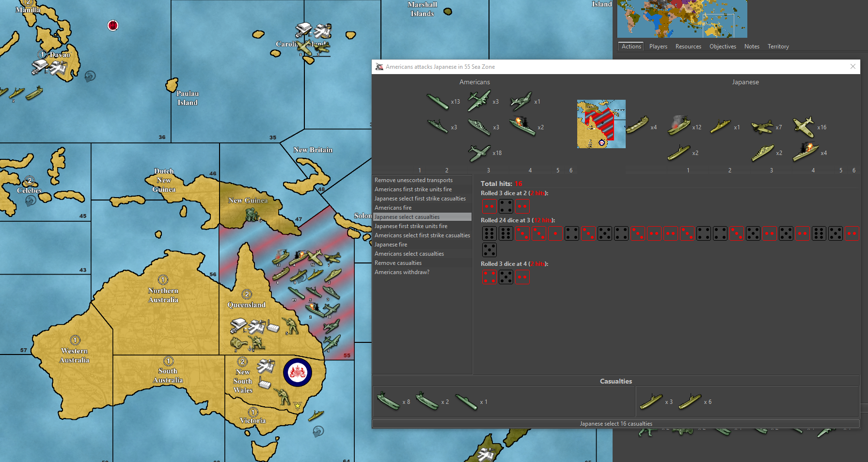This screenshot has height=462, width=868.
Task: Select the undamaged American battleship x3 icon
Action: tap(479, 127)
